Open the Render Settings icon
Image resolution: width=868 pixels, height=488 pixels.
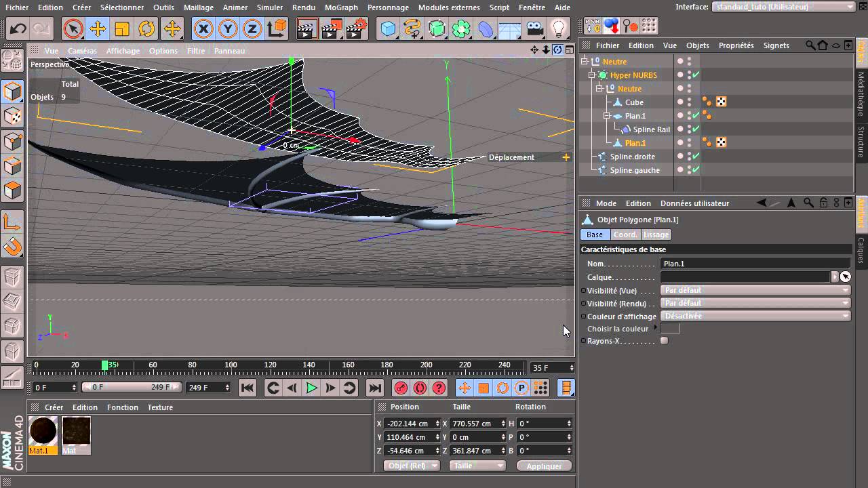[357, 28]
